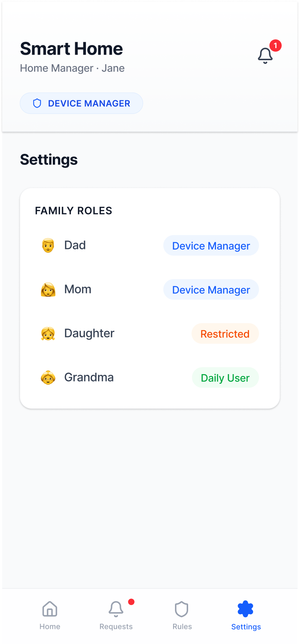Tap the Requests bell icon
Screen dimensions: 300x644
[116, 609]
